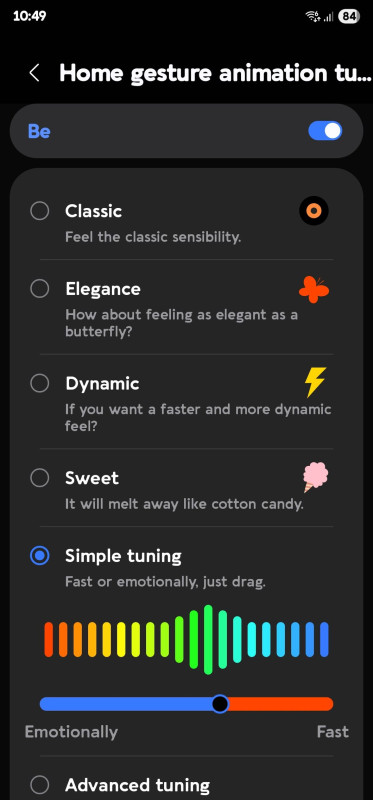
Task: Tap the Classic orange circle icon
Action: click(313, 210)
